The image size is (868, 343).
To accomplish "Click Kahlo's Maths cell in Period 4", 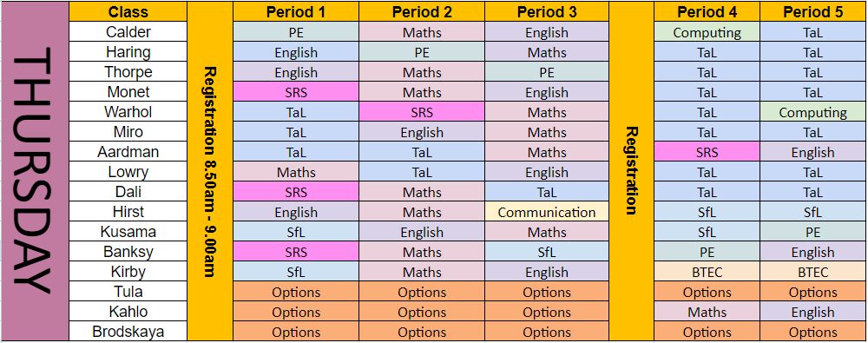I will 707,312.
